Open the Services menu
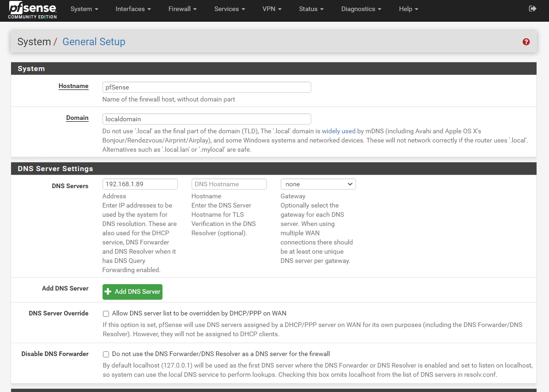The height and width of the screenshot is (392, 549). [x=229, y=9]
